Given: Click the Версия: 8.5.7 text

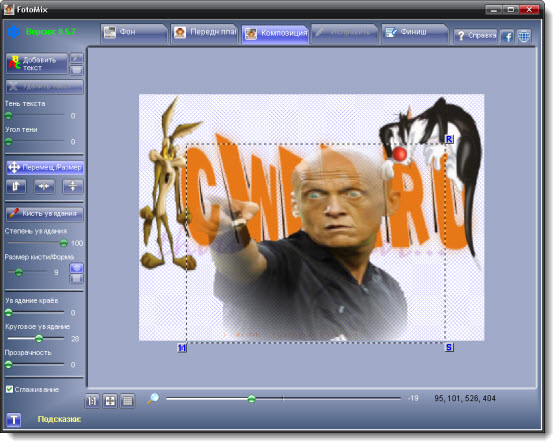Looking at the screenshot, I should point(51,32).
